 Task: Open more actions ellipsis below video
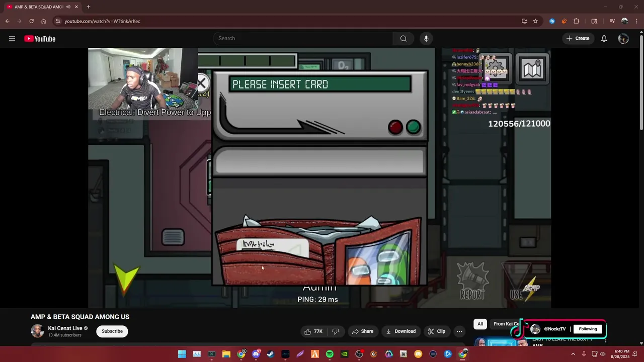(459, 331)
